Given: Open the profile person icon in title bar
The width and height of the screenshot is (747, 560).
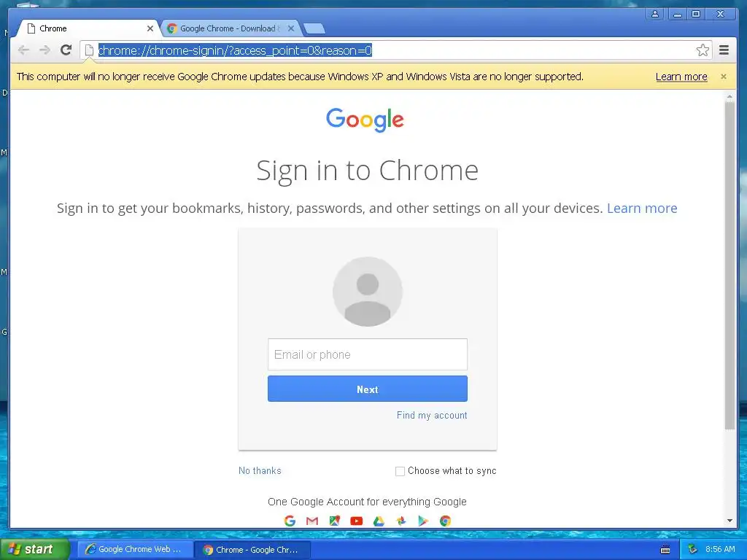Looking at the screenshot, I should click(x=655, y=14).
